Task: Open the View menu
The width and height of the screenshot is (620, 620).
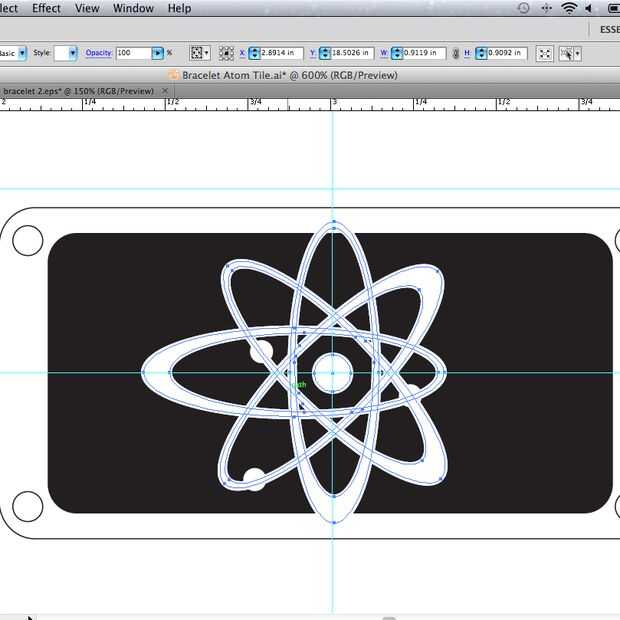Action: [x=87, y=8]
